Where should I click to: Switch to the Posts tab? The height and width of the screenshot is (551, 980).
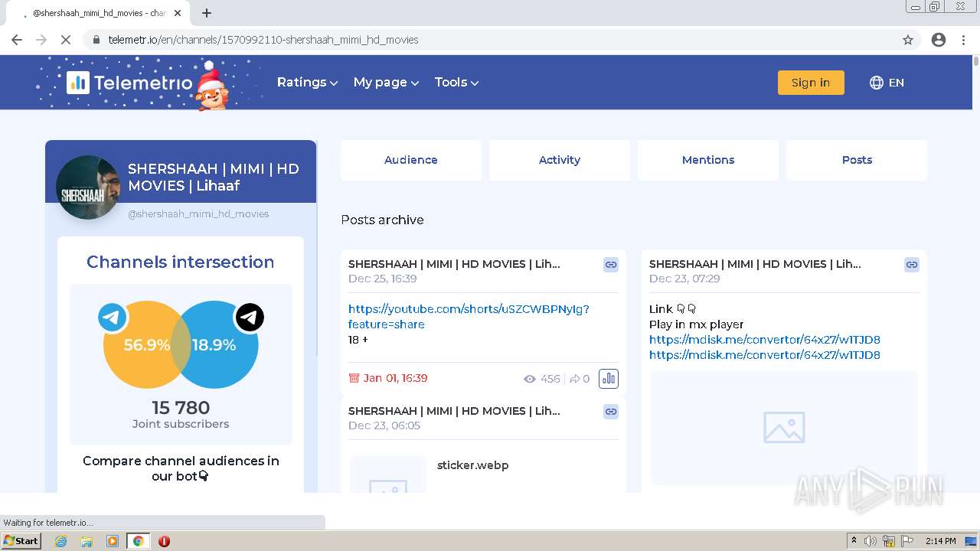(857, 160)
